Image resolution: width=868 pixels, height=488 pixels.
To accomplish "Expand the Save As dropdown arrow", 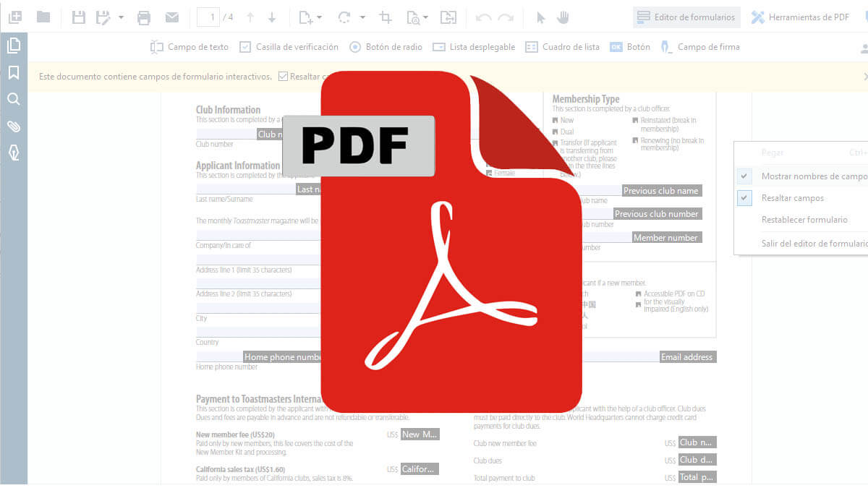I will (x=121, y=17).
